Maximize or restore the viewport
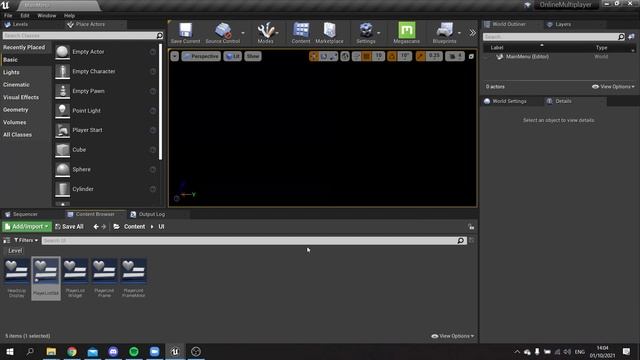This screenshot has width=640, height=360. click(x=471, y=56)
